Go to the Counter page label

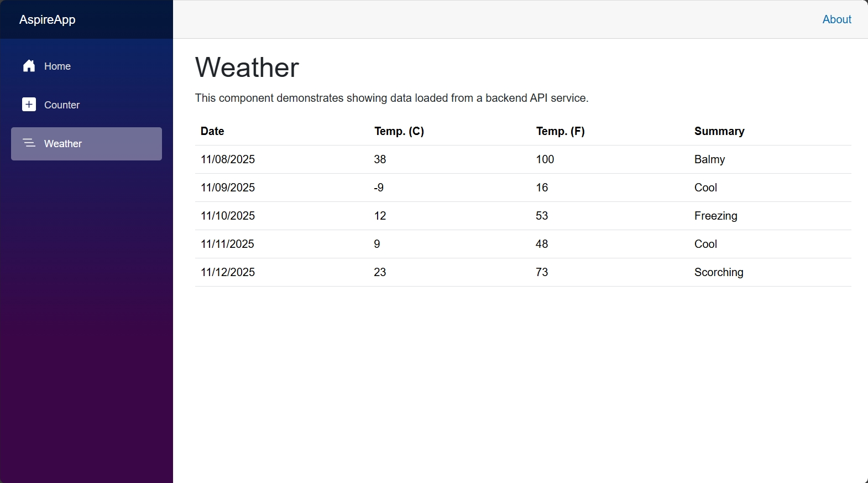coord(62,105)
